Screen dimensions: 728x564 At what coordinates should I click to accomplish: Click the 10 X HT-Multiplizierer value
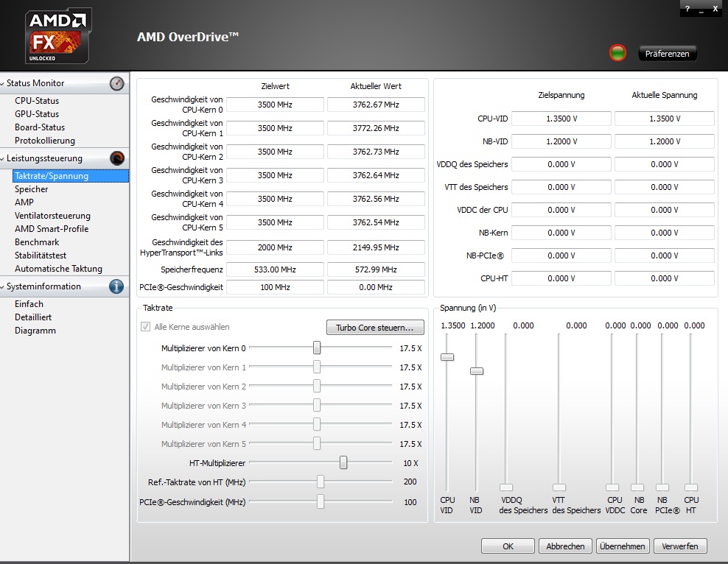click(410, 463)
